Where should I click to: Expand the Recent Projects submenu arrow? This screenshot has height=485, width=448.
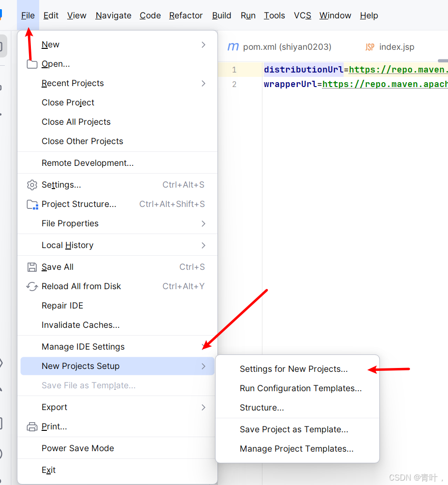point(203,84)
